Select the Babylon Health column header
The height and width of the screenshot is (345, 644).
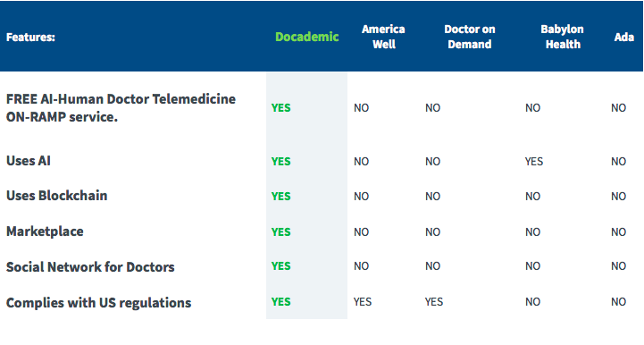(562, 37)
